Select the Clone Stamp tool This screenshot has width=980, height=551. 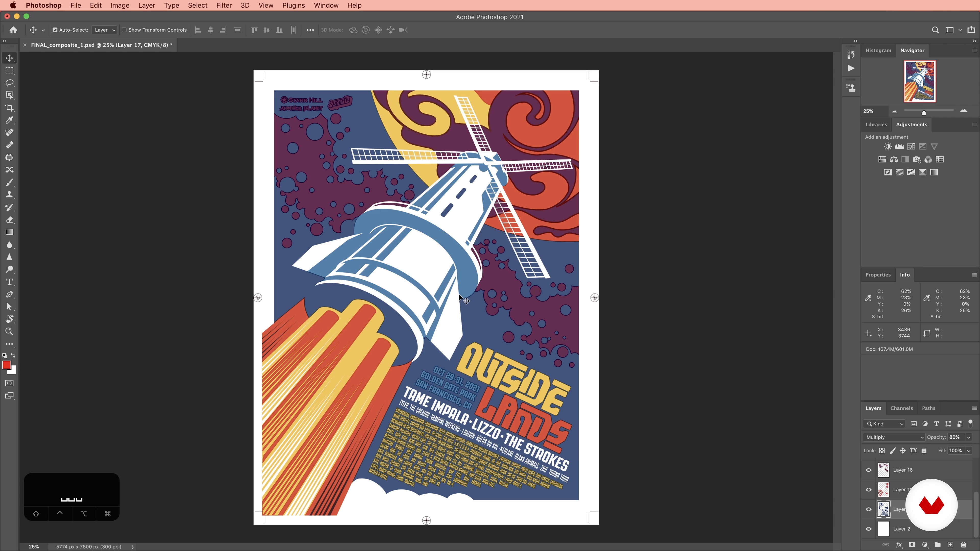[x=9, y=195]
